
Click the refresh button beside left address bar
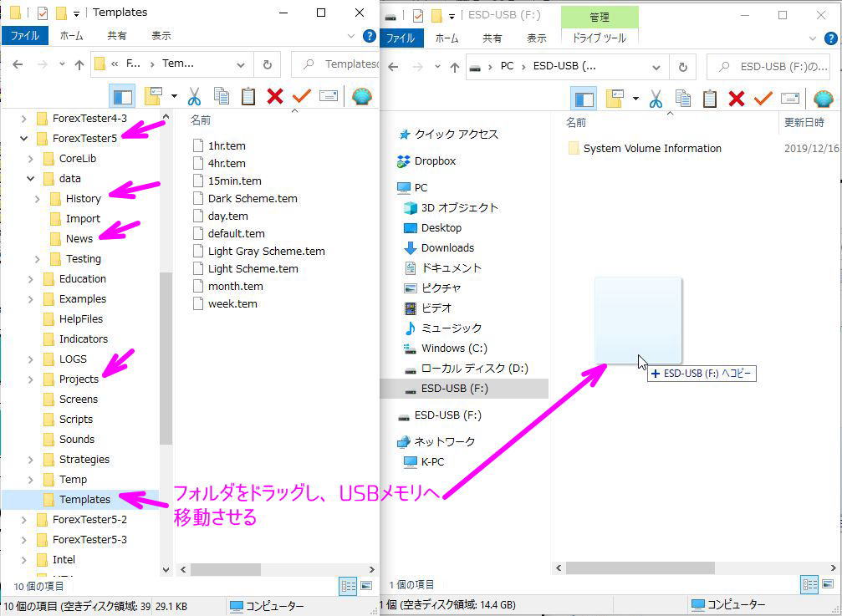266,65
